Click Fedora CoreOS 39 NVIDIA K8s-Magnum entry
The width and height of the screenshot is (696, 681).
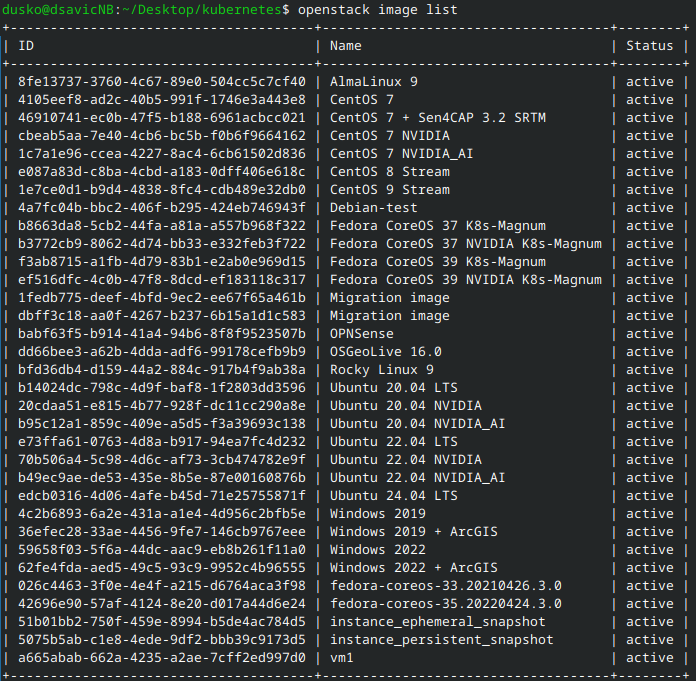tap(466, 280)
